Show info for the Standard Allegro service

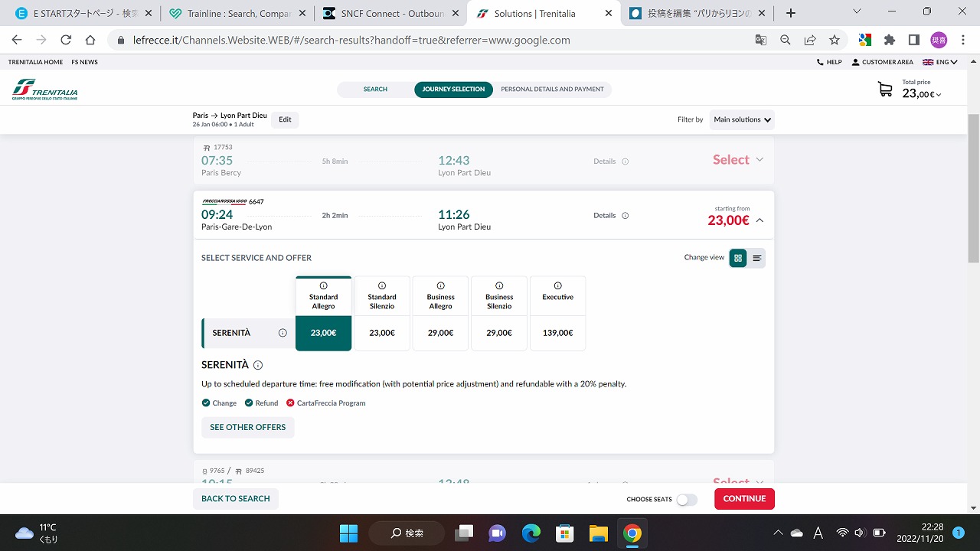coord(323,285)
